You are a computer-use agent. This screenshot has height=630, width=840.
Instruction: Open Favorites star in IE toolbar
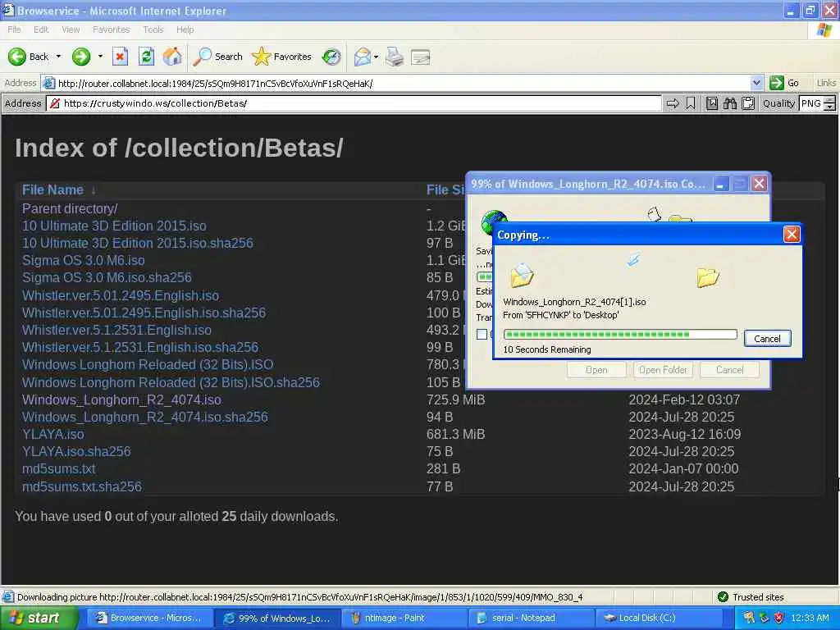(x=282, y=57)
